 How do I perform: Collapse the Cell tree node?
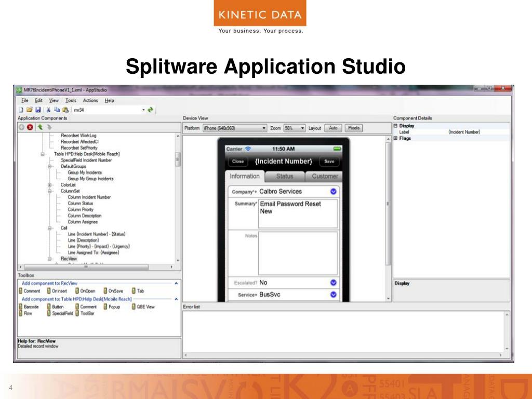[x=50, y=228]
